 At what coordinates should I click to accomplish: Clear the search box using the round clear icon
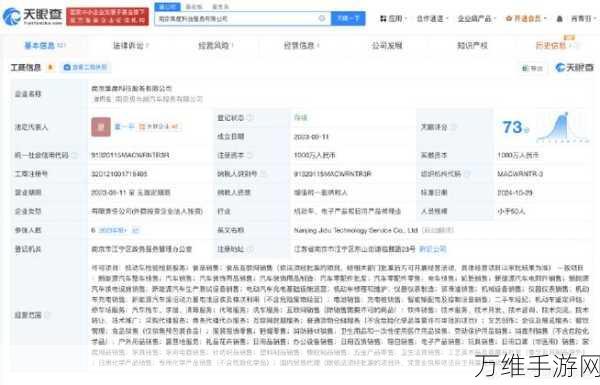[x=322, y=18]
